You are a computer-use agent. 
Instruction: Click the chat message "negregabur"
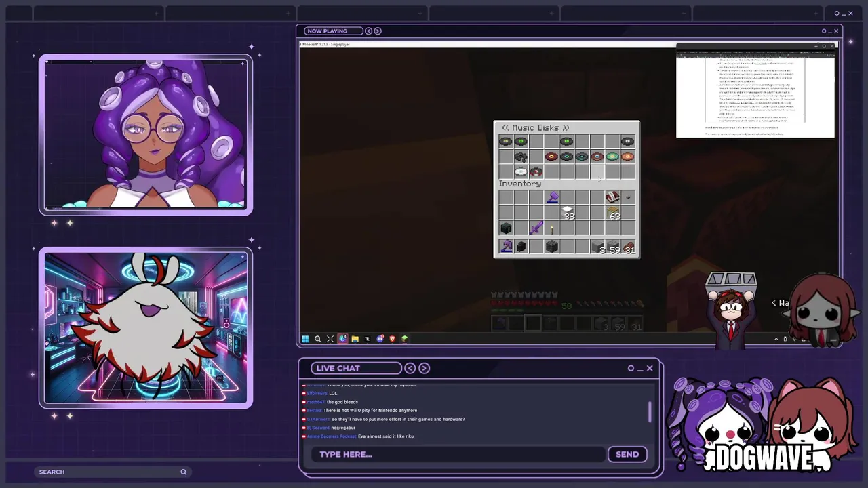coord(343,428)
